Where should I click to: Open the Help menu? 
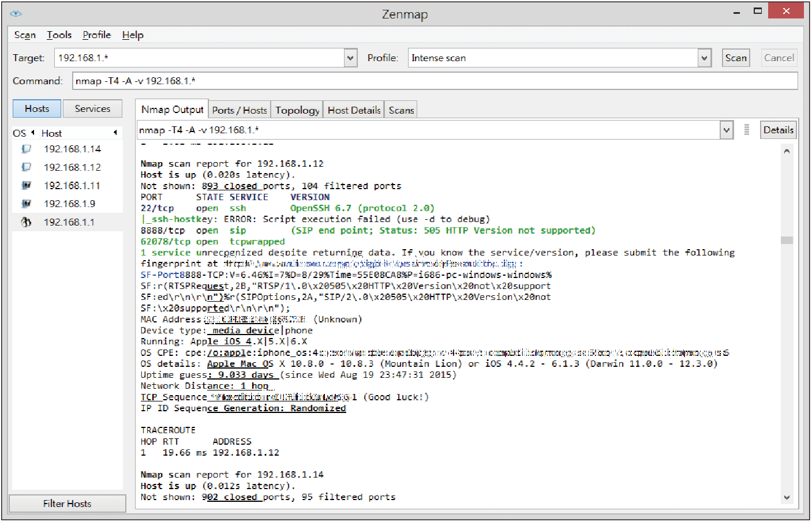pyautogui.click(x=133, y=35)
